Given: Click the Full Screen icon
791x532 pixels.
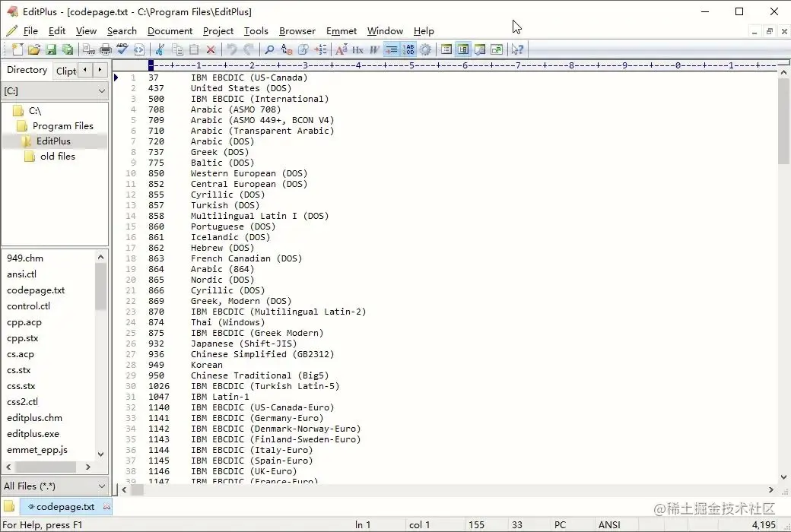Looking at the screenshot, I should [x=497, y=49].
